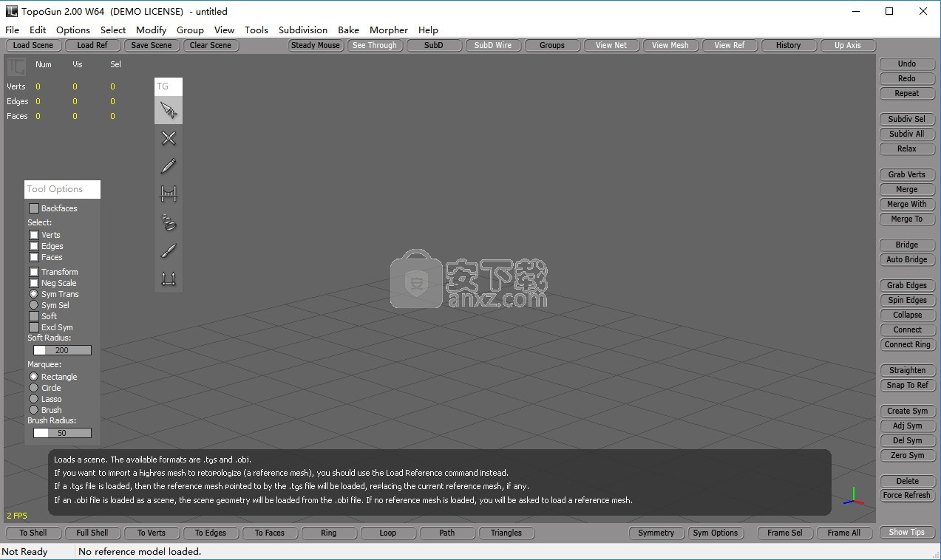Select the pencil create tool
The image size is (941, 560).
(x=169, y=166)
